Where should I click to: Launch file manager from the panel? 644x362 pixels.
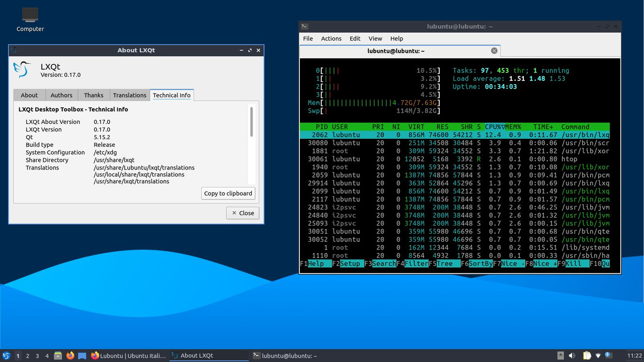pos(58,355)
